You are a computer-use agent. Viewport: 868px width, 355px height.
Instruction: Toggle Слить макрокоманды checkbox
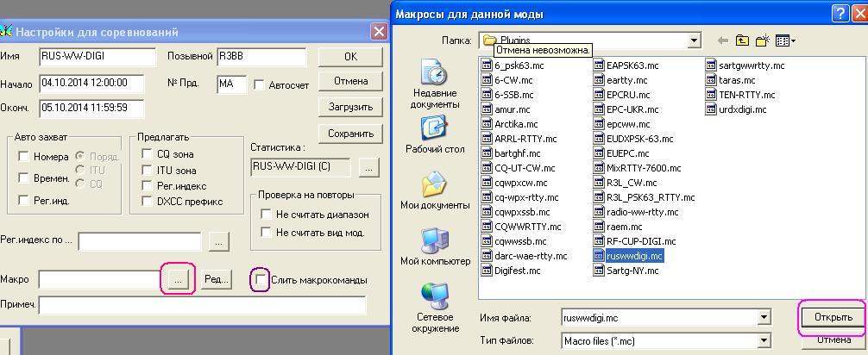[261, 280]
